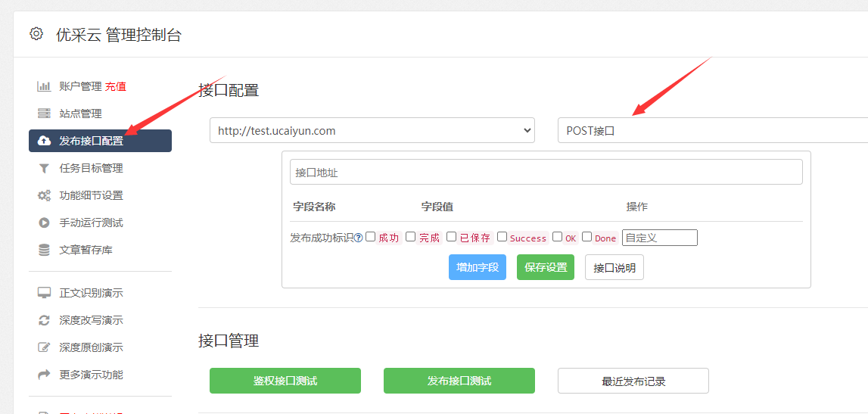The height and width of the screenshot is (414, 868).
Task: Click into the 接口地址 input field
Action: click(x=546, y=172)
